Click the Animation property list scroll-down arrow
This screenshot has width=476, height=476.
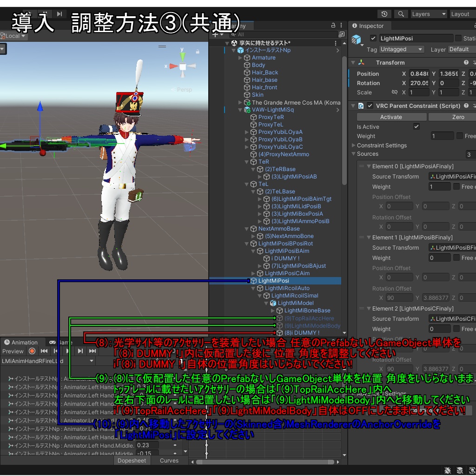(x=185, y=452)
